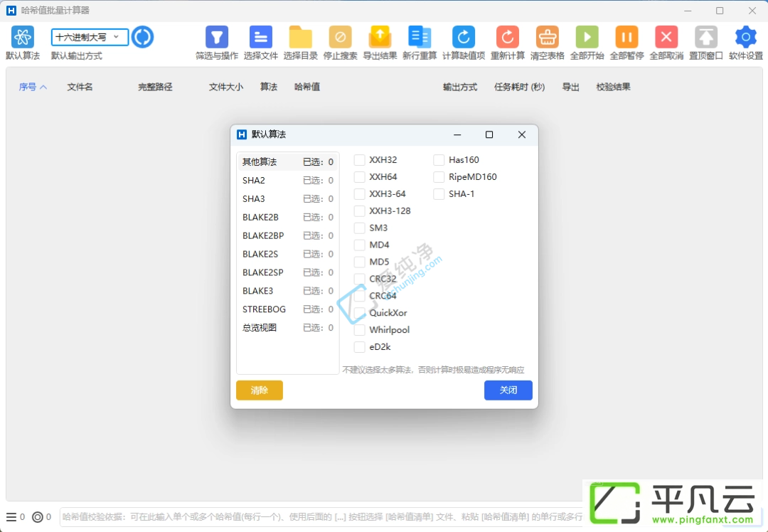Minimize the 默认算法 dialog
The width and height of the screenshot is (768, 532).
click(x=457, y=134)
